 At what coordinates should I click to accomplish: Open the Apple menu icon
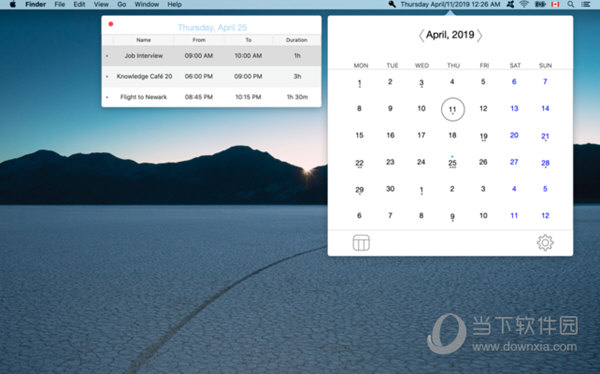[x=13, y=4]
